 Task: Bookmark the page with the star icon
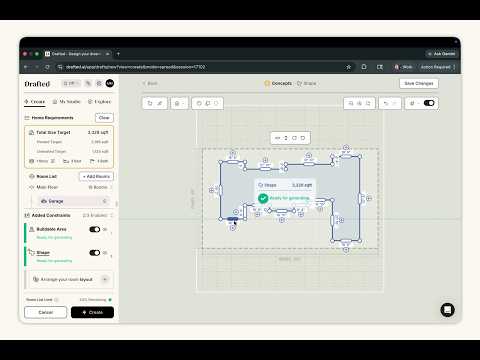click(x=349, y=67)
